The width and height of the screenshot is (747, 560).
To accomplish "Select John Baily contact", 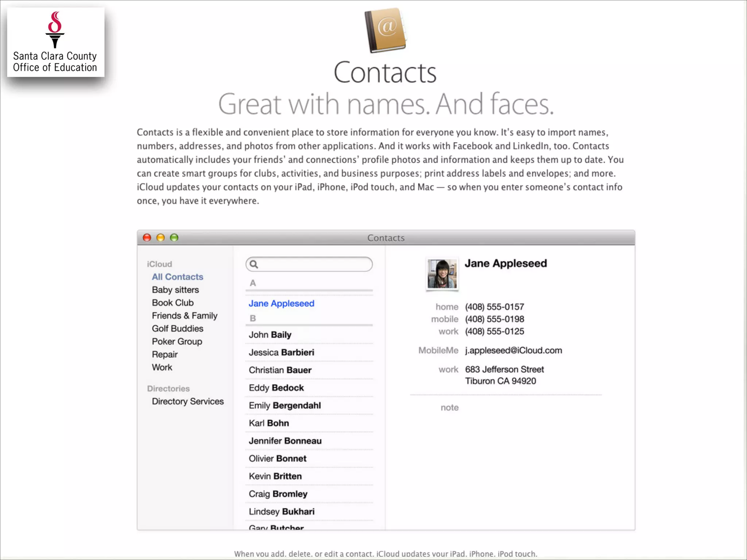I will tap(270, 335).
